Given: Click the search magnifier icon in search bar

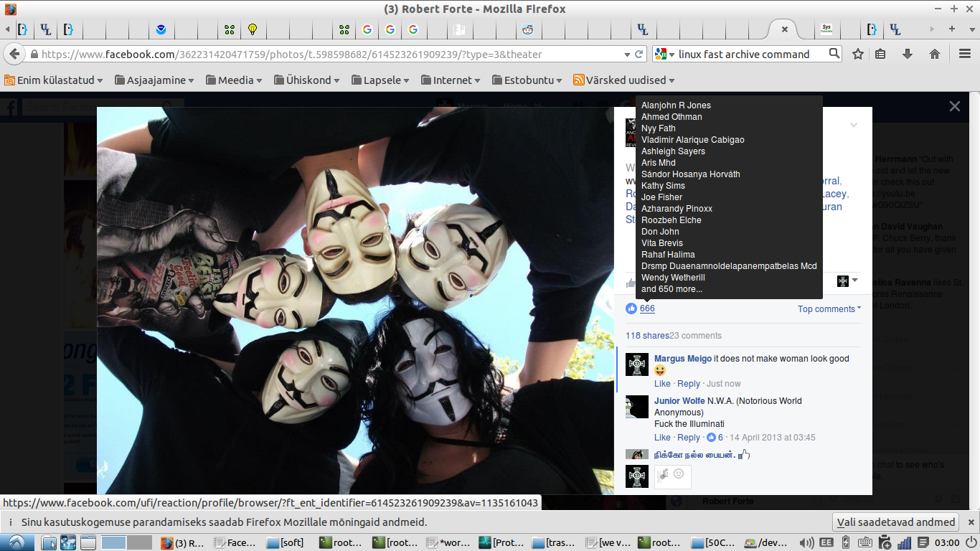Looking at the screenshot, I should coord(834,54).
